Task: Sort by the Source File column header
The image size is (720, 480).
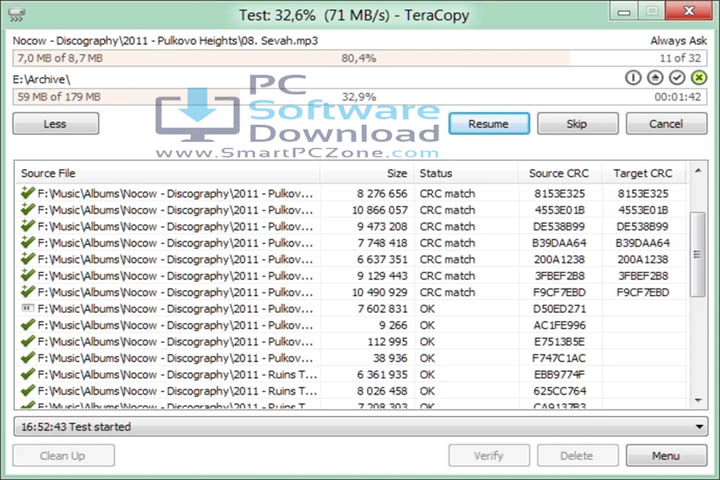Action: click(168, 173)
